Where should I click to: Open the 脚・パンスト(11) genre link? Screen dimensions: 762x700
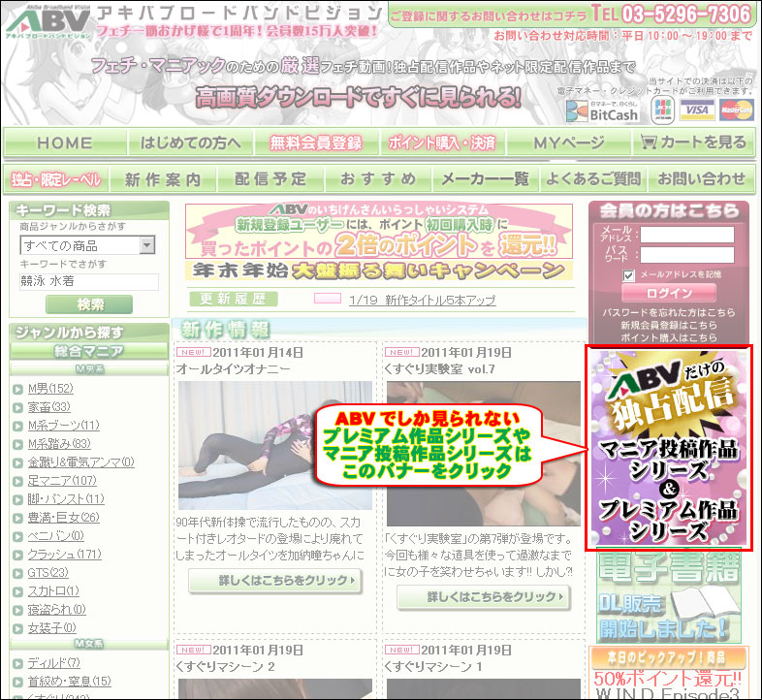(x=66, y=499)
